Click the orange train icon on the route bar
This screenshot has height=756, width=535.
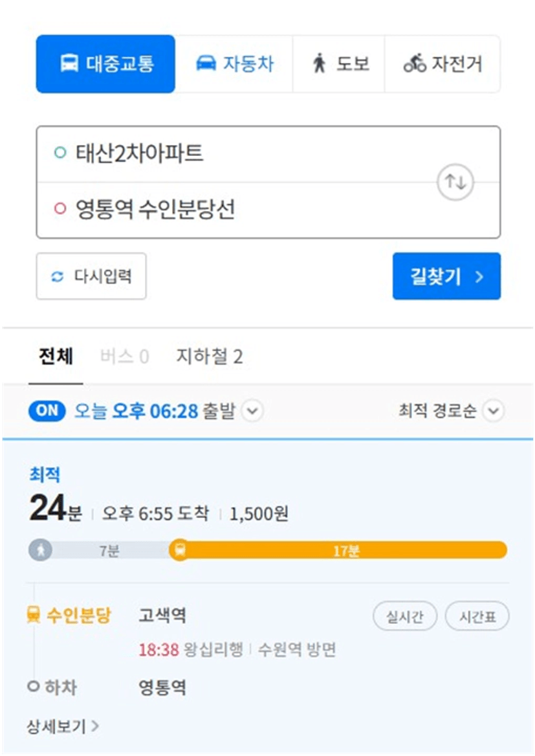[x=180, y=550]
